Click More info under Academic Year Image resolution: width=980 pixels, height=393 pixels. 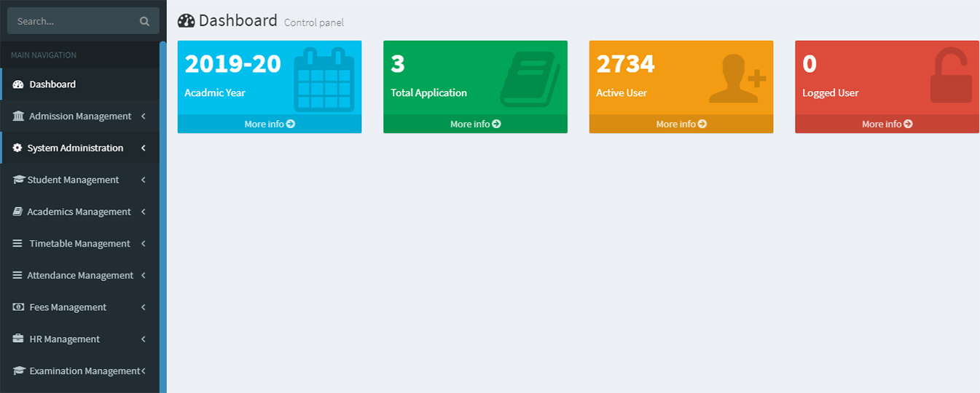[270, 124]
